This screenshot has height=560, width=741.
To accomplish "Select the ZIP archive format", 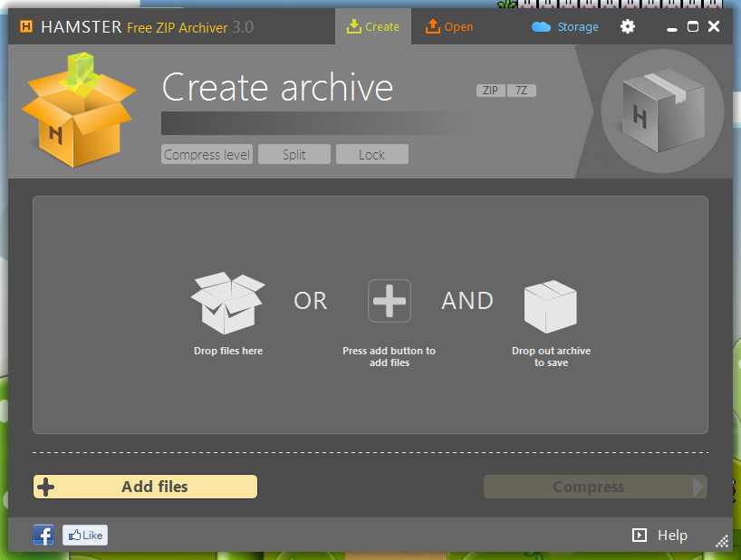I will coord(491,91).
